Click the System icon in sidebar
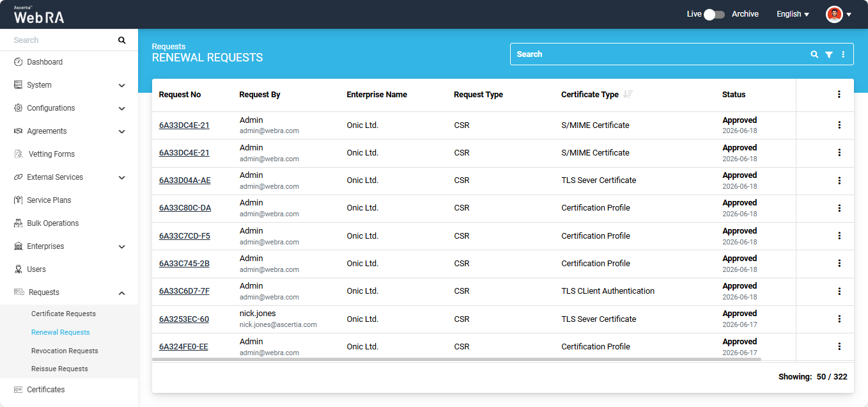868x407 pixels. point(18,85)
